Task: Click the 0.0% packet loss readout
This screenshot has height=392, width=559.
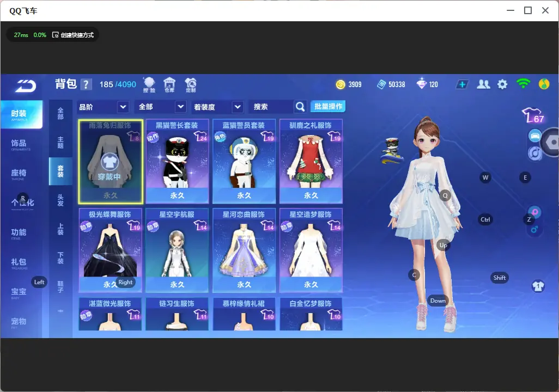Action: click(x=40, y=35)
